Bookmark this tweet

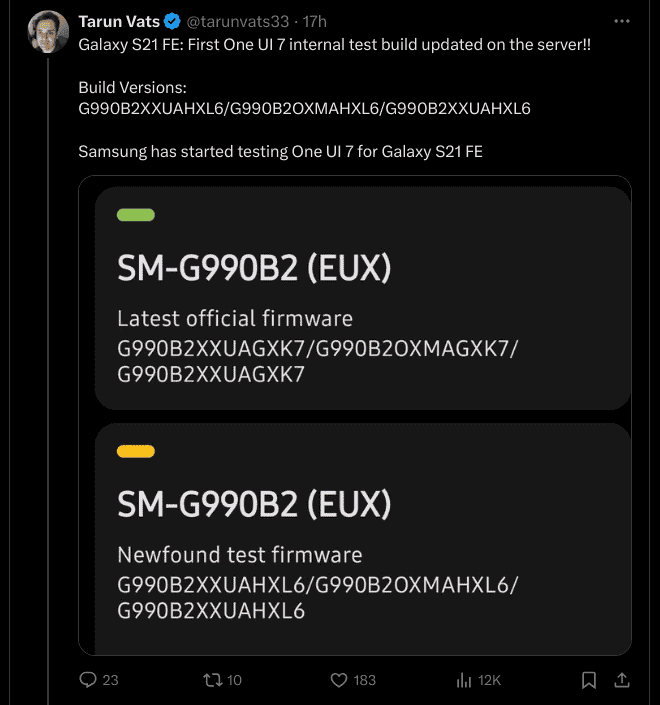click(x=589, y=680)
